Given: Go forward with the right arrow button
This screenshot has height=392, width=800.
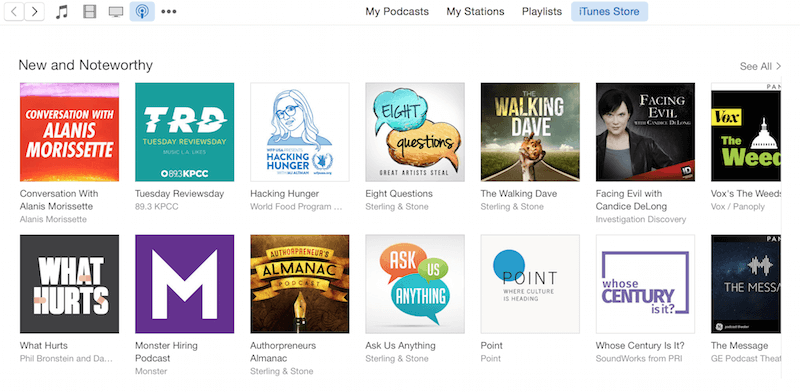Looking at the screenshot, I should coord(34,12).
